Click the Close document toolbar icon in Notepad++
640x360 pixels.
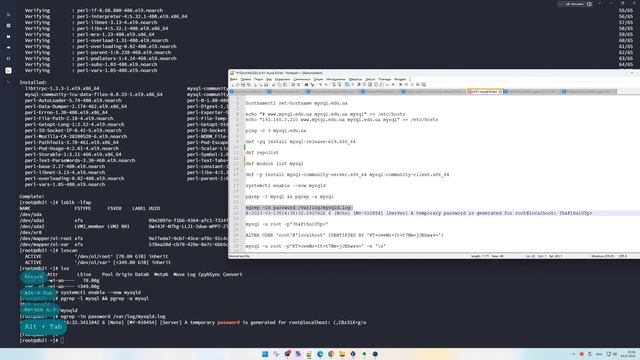point(255,84)
